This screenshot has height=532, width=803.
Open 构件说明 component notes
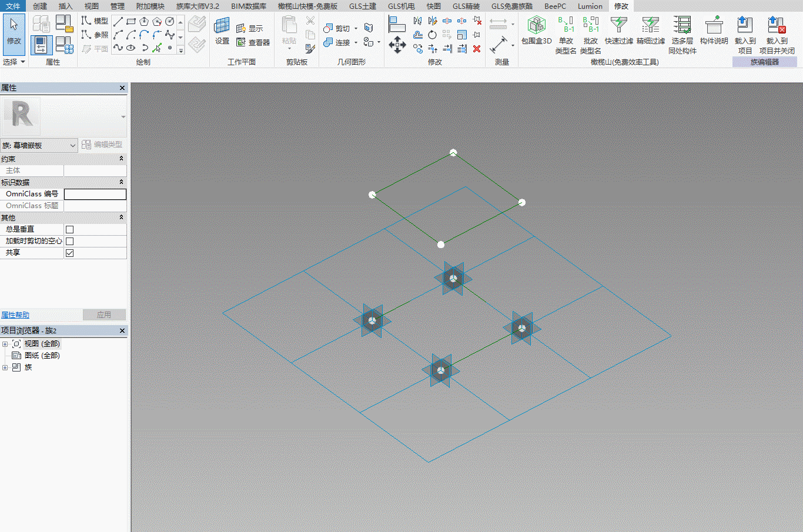[x=714, y=31]
